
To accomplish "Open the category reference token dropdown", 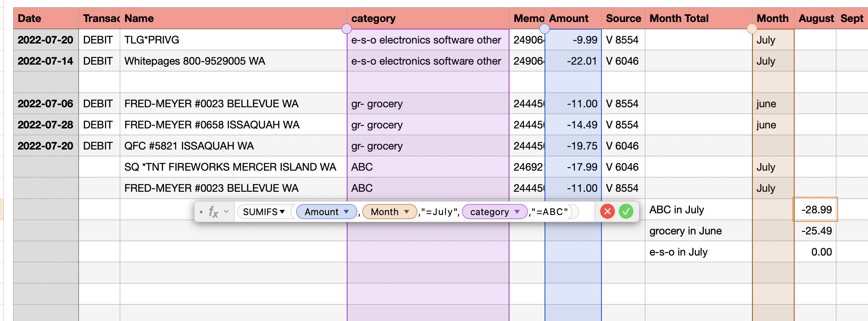I will point(517,212).
